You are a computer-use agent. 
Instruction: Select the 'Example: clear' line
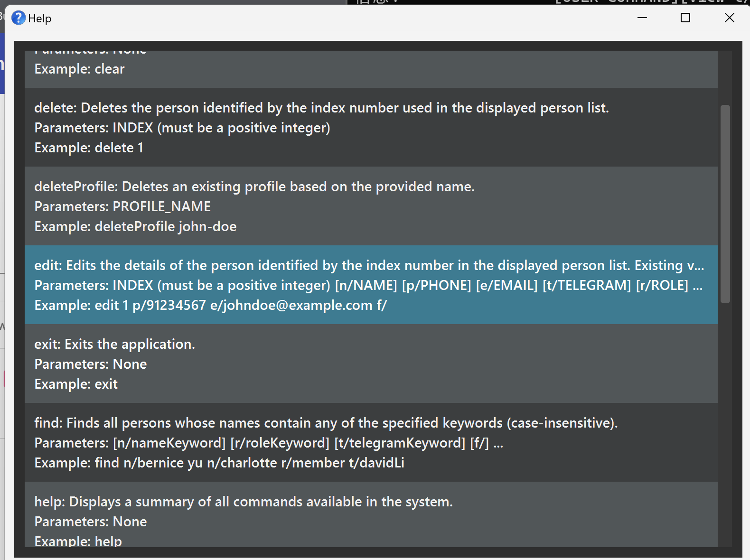tap(79, 69)
